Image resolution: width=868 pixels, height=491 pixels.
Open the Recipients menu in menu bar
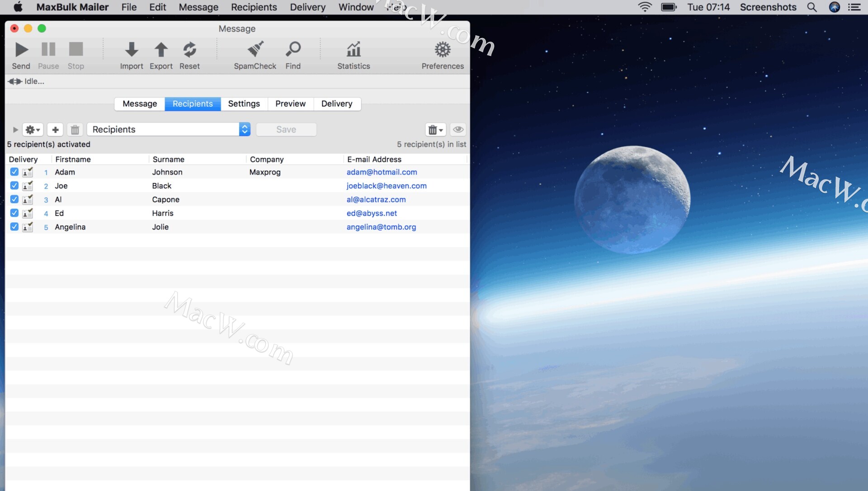click(x=254, y=7)
